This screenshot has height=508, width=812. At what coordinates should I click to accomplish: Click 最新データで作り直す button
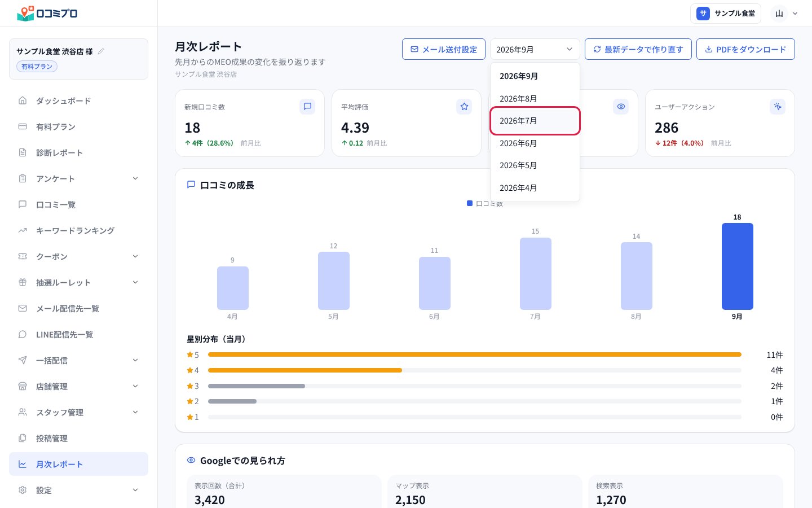coord(638,49)
